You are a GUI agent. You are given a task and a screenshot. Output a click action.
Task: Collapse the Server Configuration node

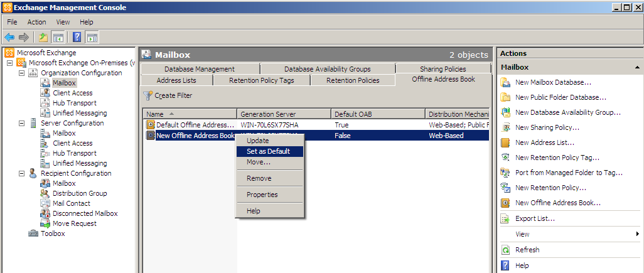click(21, 123)
